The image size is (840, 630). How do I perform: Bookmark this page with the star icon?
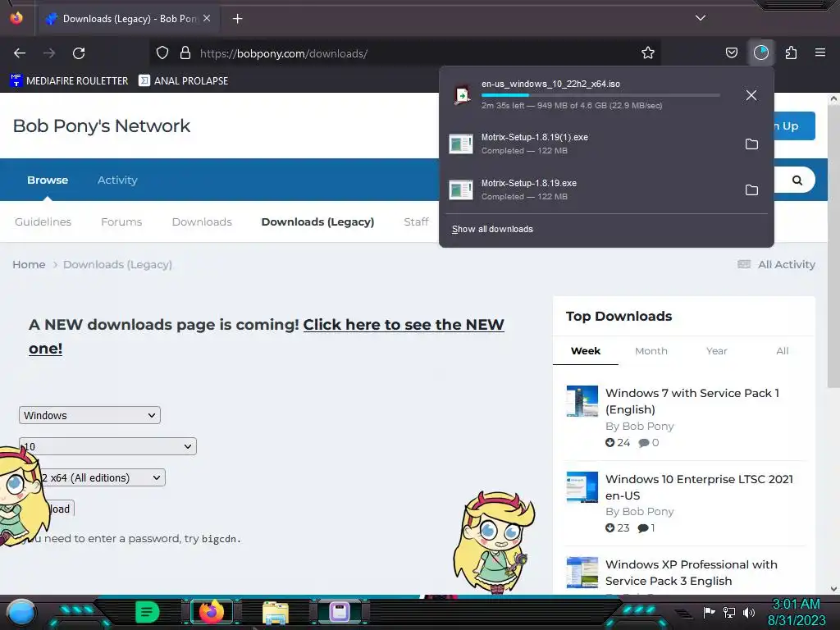[x=648, y=53]
